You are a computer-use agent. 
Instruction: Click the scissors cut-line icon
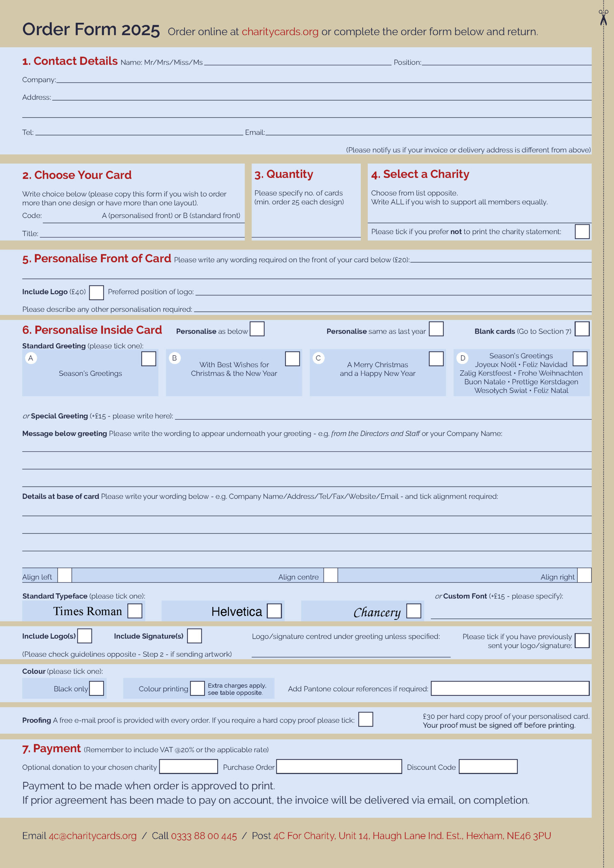point(603,17)
